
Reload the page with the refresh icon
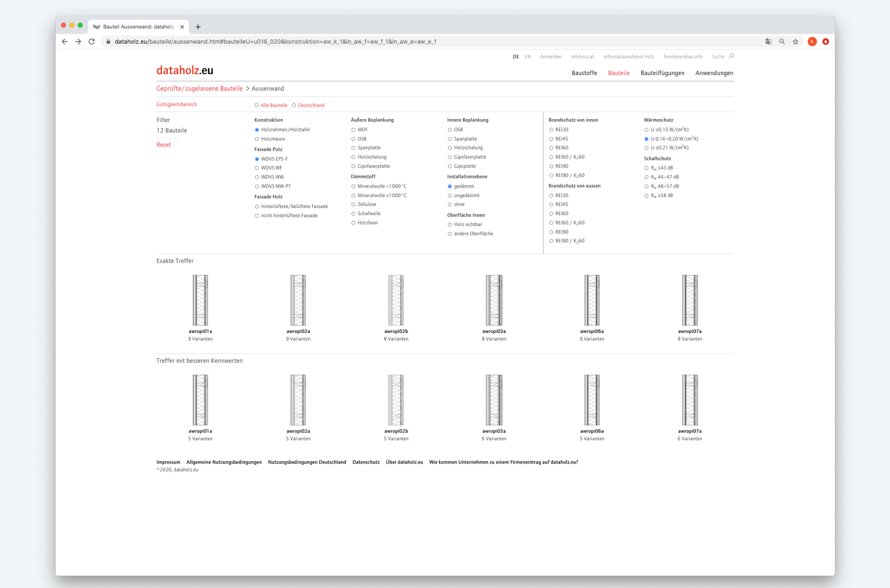[x=92, y=42]
